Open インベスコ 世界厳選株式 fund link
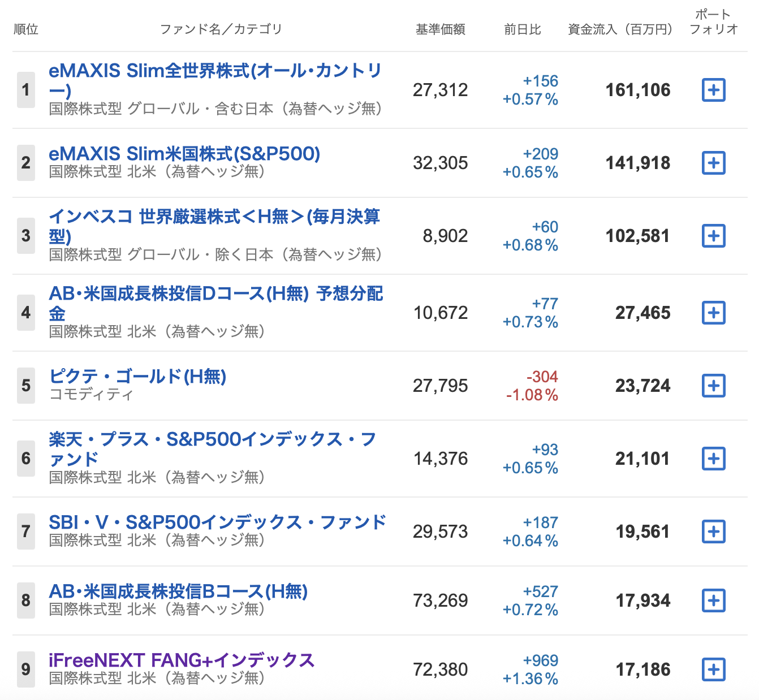759x700 pixels. point(214,226)
